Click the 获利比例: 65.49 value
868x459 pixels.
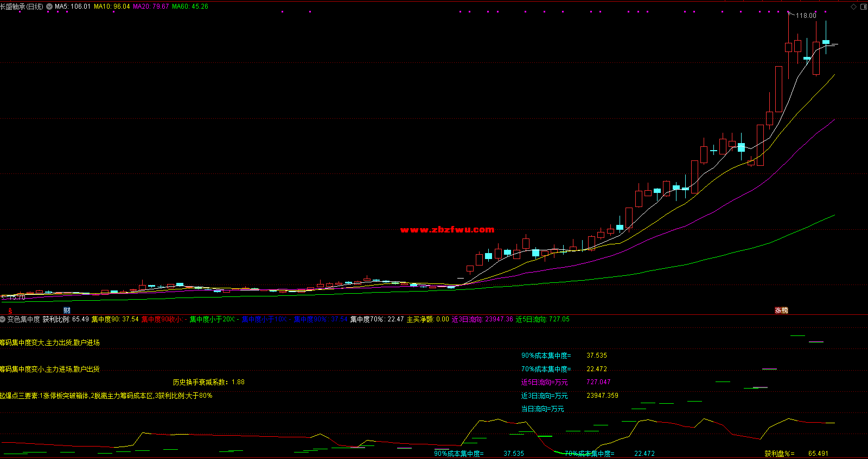coord(66,319)
